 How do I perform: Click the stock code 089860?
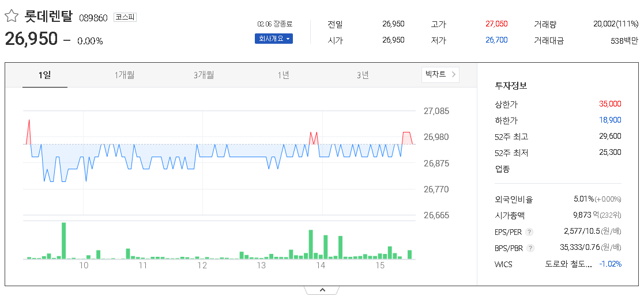coord(93,18)
